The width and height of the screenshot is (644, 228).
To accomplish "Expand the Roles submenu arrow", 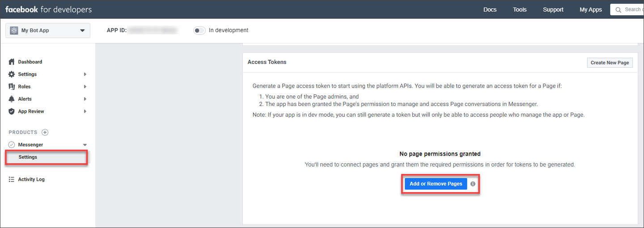I will click(85, 87).
